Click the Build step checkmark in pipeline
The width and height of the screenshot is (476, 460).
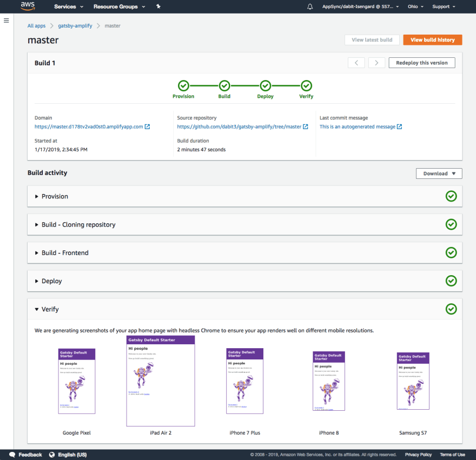coord(224,85)
